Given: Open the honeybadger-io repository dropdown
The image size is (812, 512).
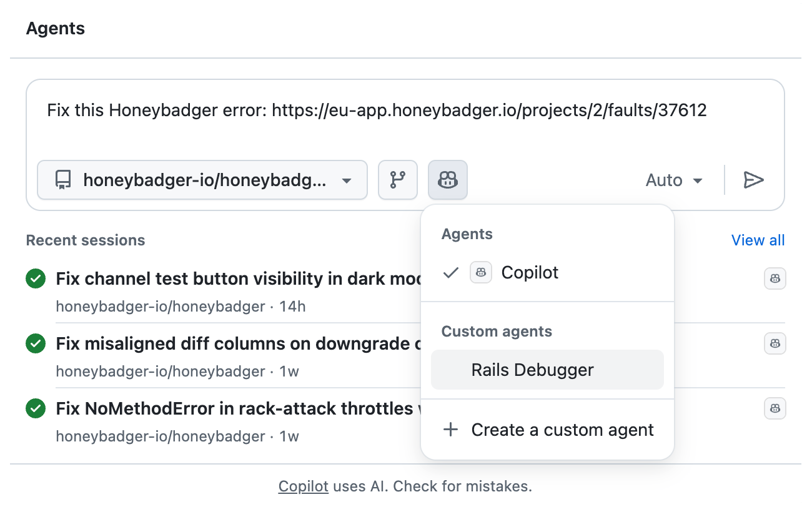Looking at the screenshot, I should pyautogui.click(x=202, y=180).
